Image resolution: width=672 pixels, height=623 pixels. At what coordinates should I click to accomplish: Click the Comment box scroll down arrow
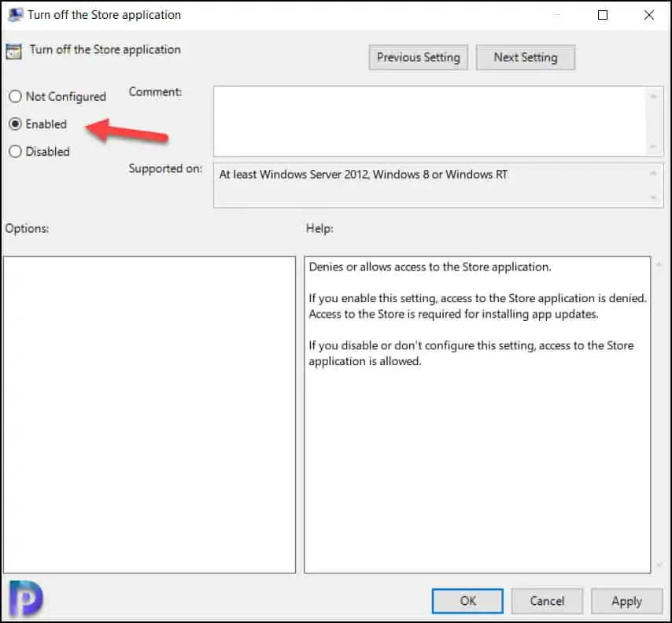[654, 146]
